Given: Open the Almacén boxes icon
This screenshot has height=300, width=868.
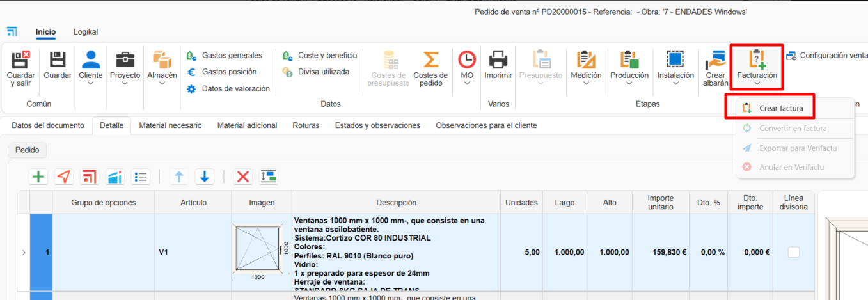Looking at the screenshot, I should tap(162, 59).
